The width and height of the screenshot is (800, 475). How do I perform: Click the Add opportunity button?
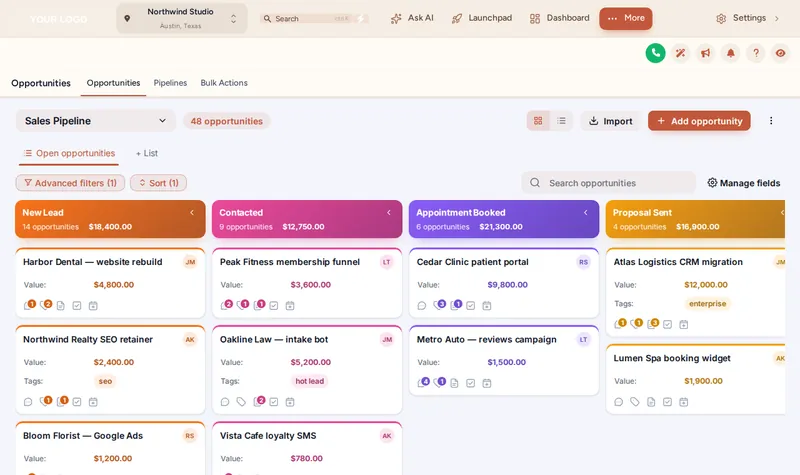point(699,121)
